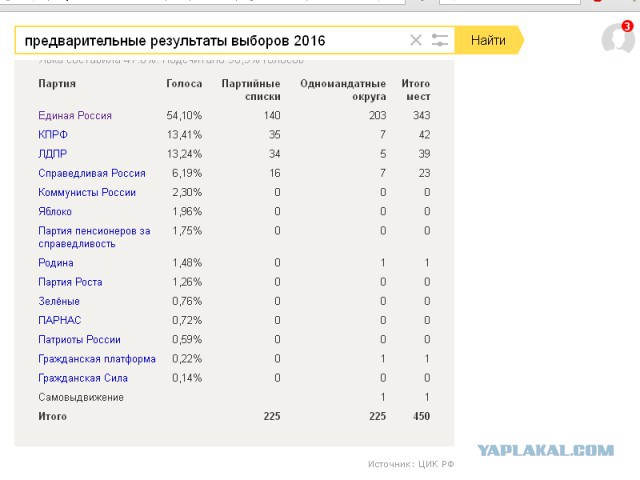Viewport: 640px width, 480px height.
Task: Open the Справедливая Россия link
Action: click(92, 173)
